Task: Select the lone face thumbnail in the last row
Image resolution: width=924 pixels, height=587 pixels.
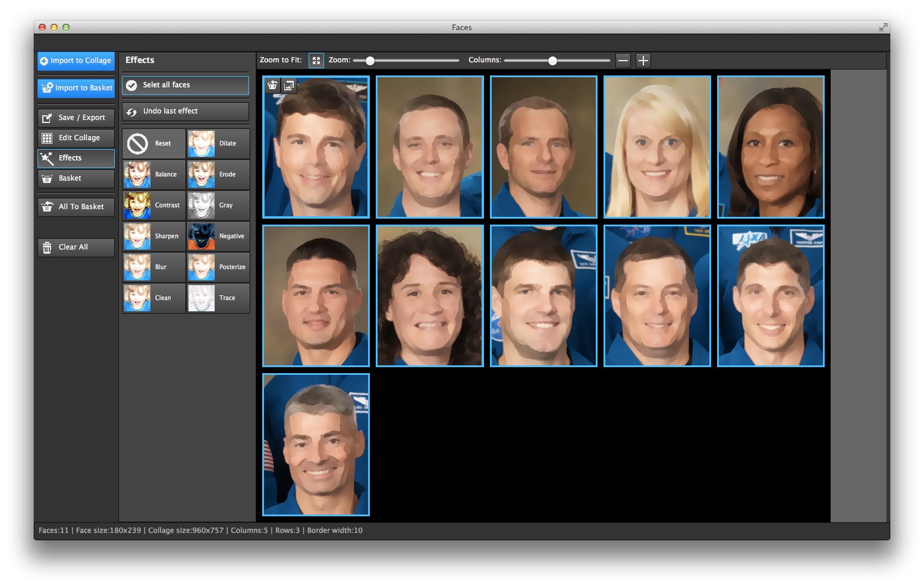Action: [316, 445]
